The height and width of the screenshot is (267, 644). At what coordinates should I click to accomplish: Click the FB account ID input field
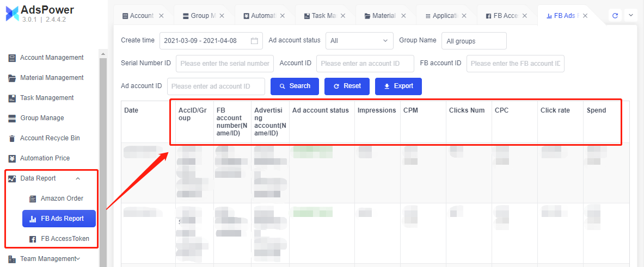(516, 64)
